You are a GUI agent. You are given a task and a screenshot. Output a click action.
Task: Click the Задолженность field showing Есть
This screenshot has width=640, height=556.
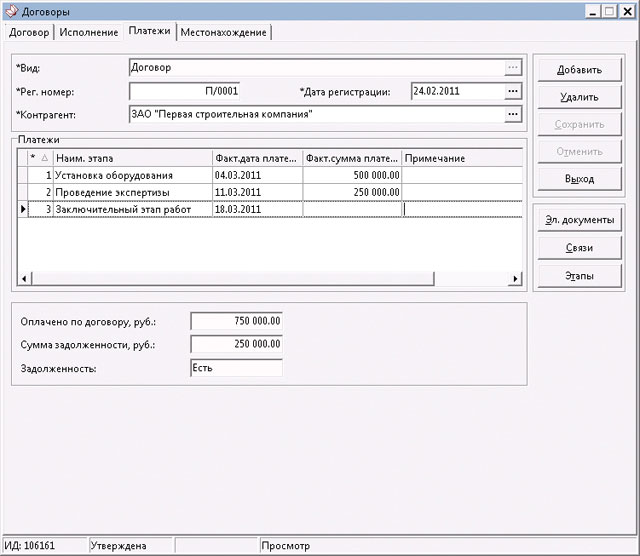236,368
